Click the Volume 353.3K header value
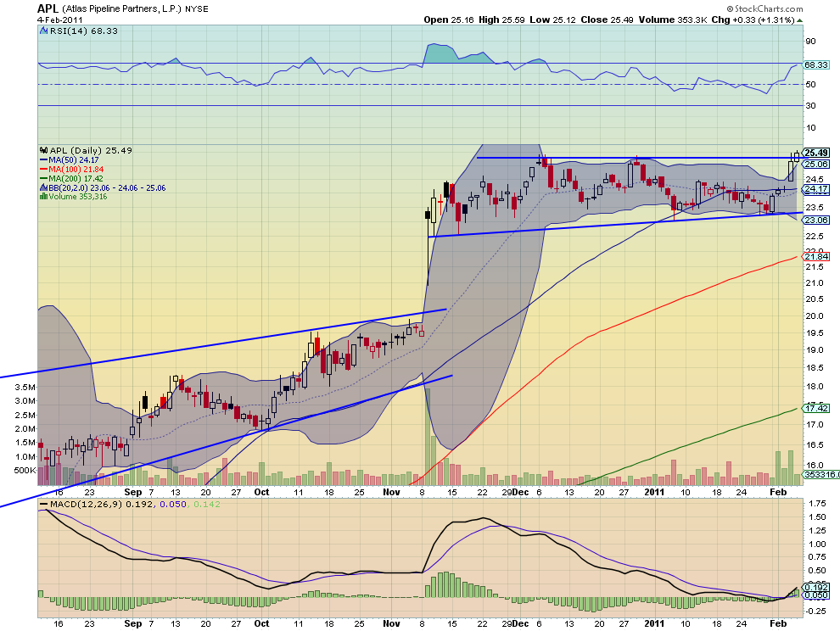The image size is (840, 631). pos(672,20)
